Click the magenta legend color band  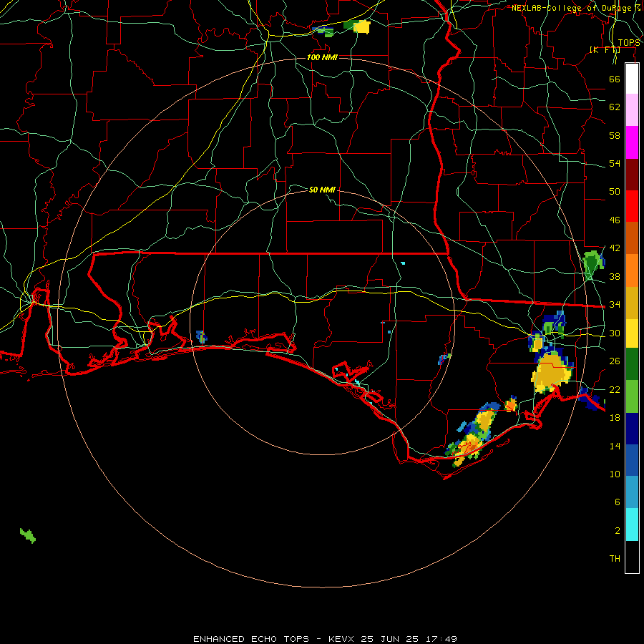coord(632,142)
